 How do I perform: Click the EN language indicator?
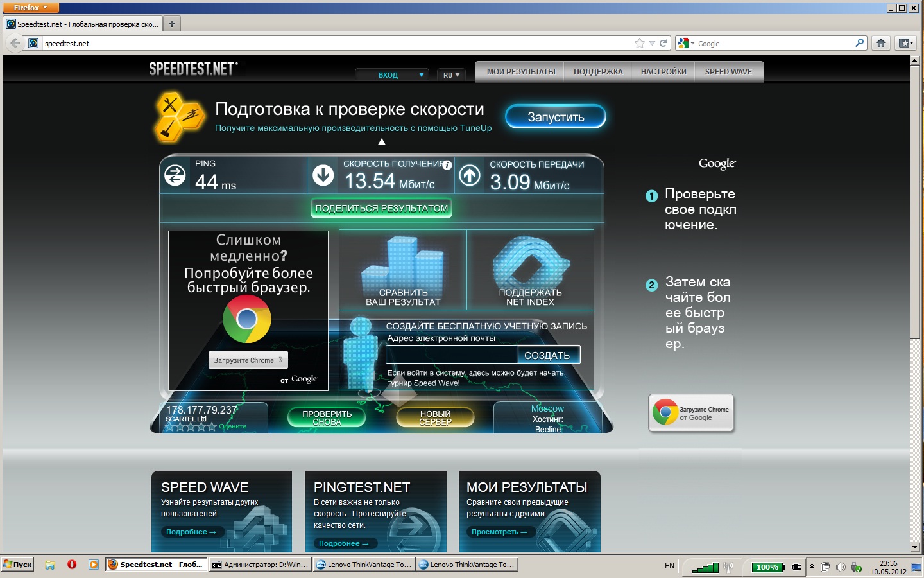point(669,566)
